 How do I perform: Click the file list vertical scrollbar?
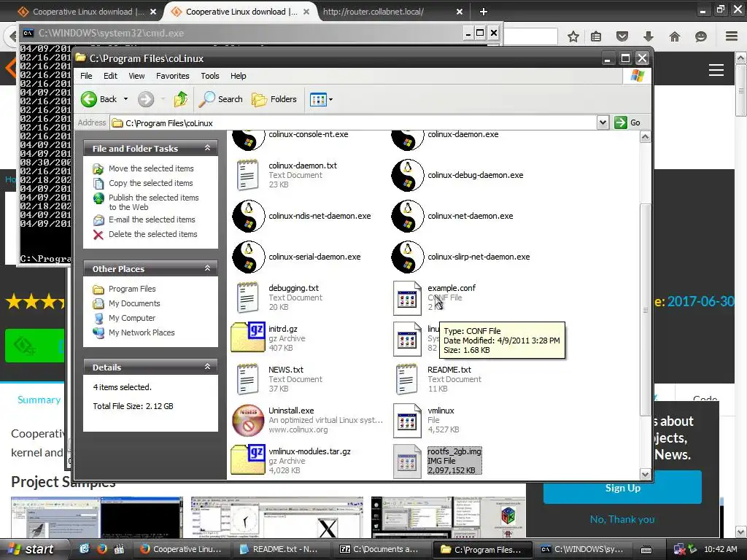[x=645, y=309]
